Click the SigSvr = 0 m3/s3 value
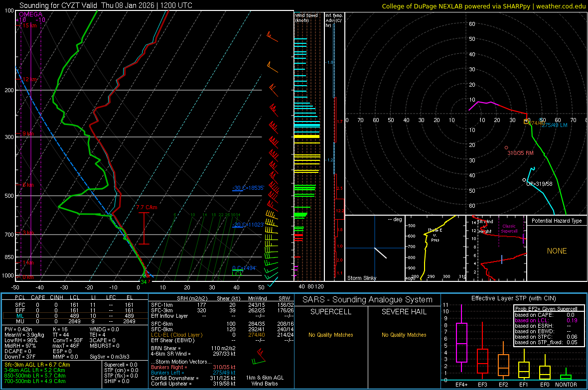Screen dimensions: 588x390 [x=110, y=357]
